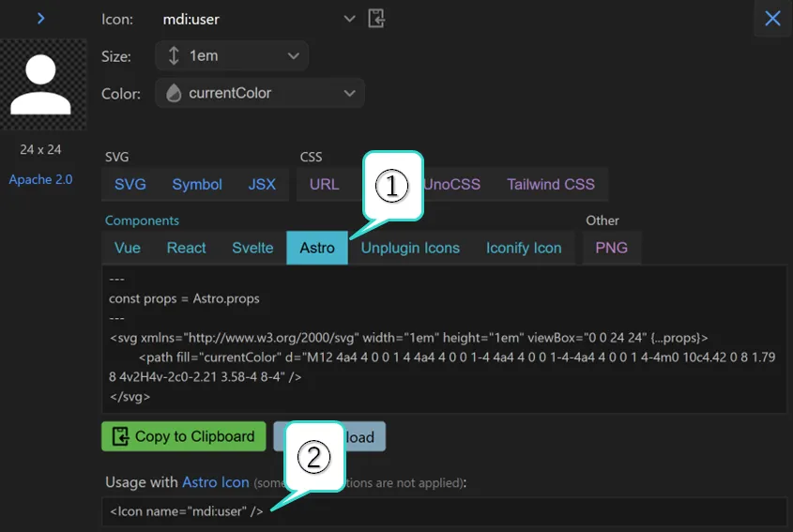Open the Apache 2.0 license link

[x=40, y=179]
